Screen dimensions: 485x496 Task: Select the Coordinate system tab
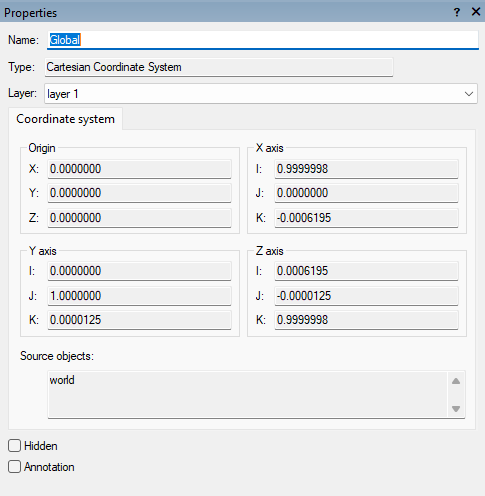click(65, 119)
